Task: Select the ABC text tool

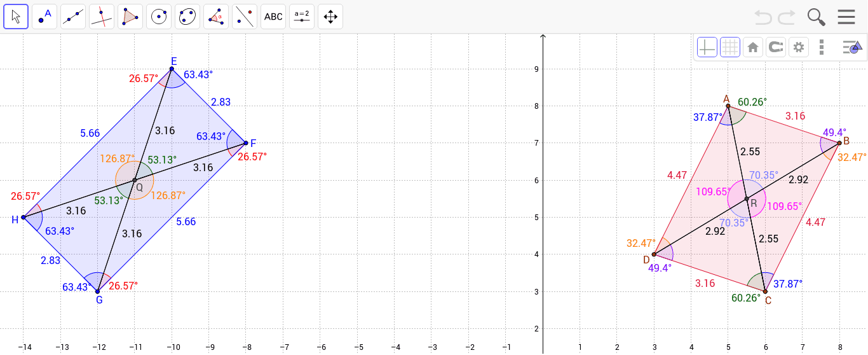Action: 273,17
